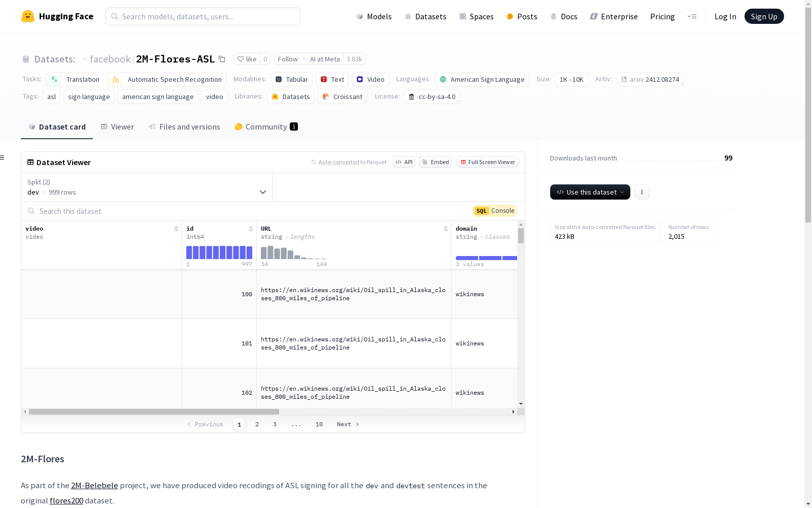812x508 pixels.
Task: Select the Text modality tag
Action: pyautogui.click(x=332, y=79)
